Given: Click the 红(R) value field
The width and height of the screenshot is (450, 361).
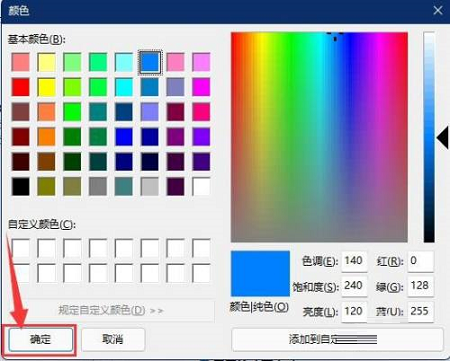Looking at the screenshot, I should tap(420, 261).
